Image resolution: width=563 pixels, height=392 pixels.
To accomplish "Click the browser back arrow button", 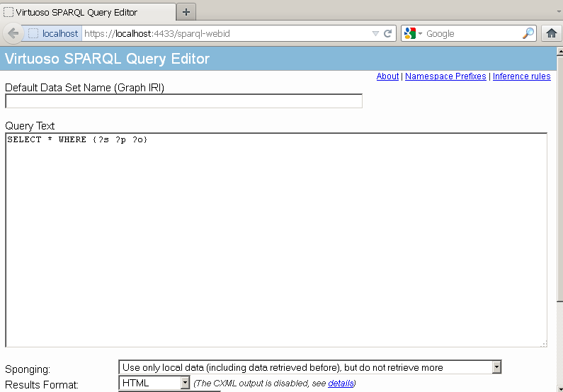I will pos(13,33).
